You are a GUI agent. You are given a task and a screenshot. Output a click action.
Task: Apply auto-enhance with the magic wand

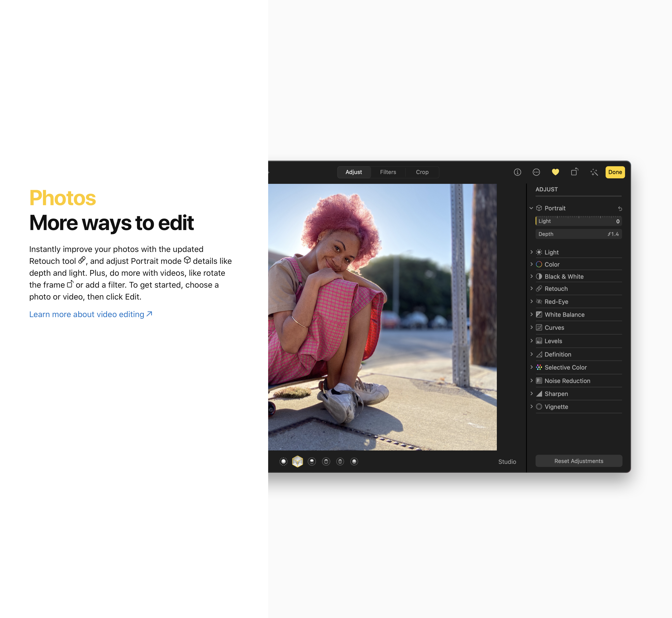594,172
